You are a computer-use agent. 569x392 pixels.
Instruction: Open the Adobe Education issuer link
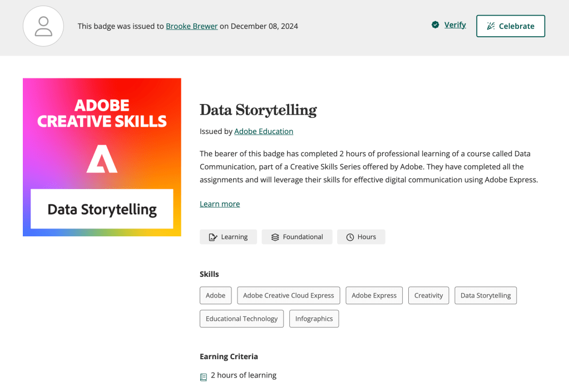point(264,131)
